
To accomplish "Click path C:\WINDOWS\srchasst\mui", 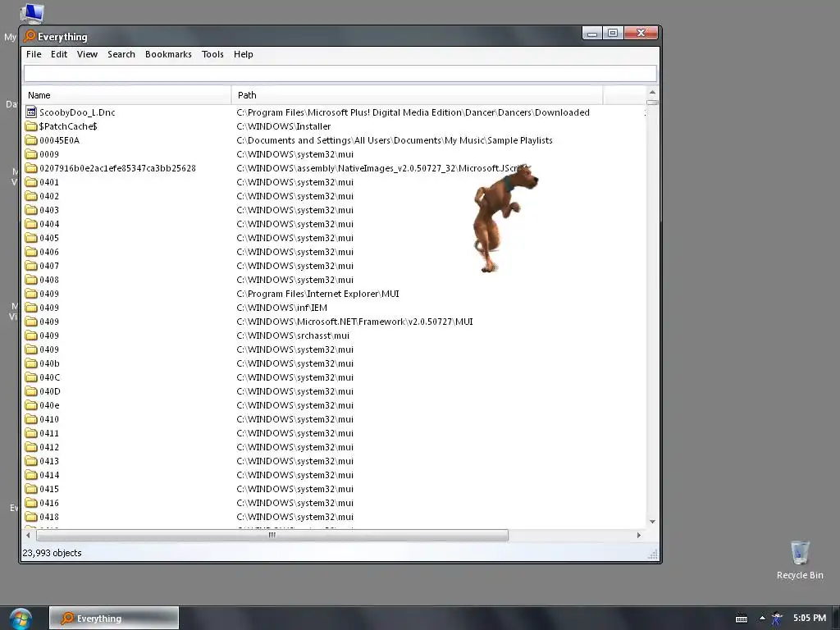I will tap(293, 336).
